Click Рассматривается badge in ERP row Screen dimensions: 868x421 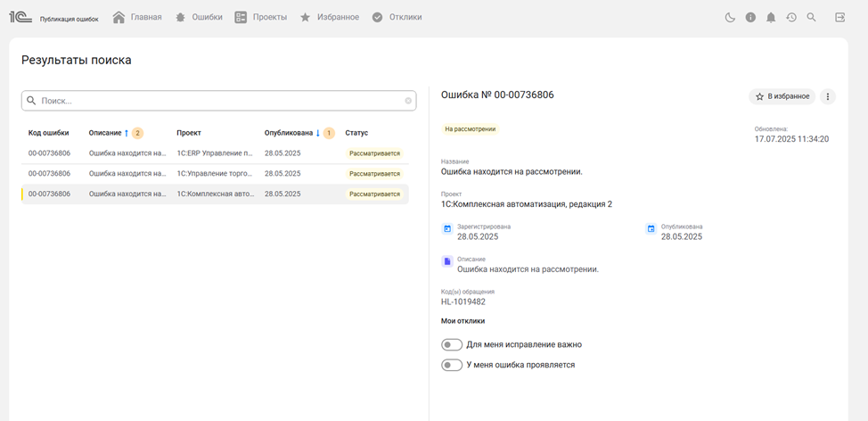pyautogui.click(x=374, y=153)
